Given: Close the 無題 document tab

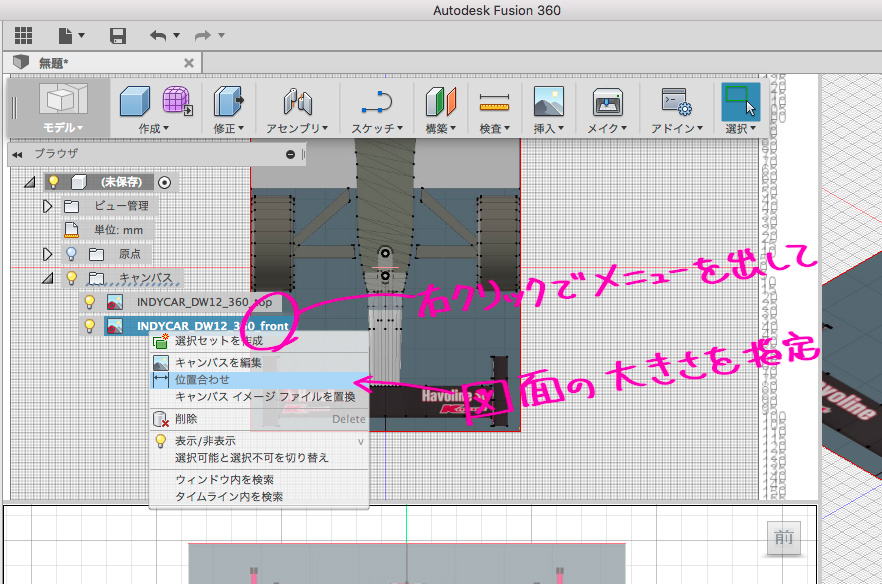Looking at the screenshot, I should tap(189, 63).
